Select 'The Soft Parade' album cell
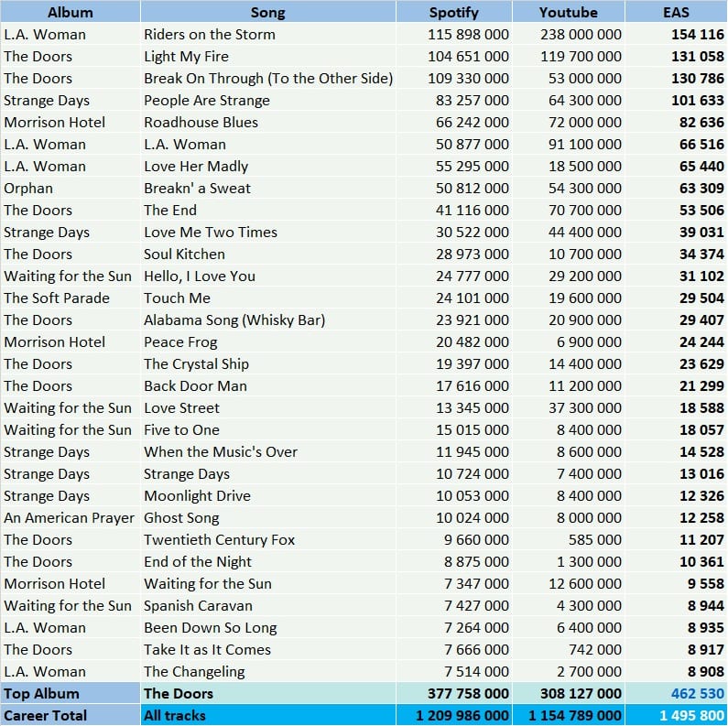The width and height of the screenshot is (728, 726). pyautogui.click(x=71, y=298)
